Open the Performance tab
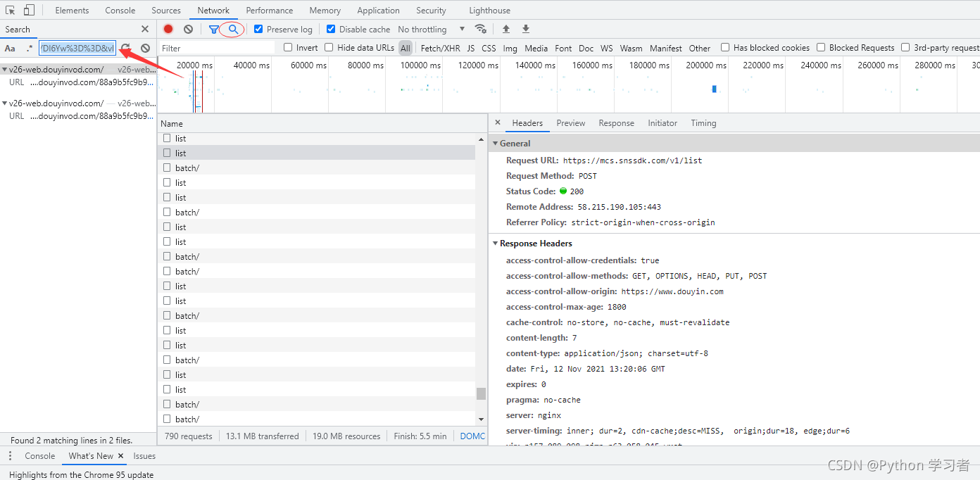 270,10
